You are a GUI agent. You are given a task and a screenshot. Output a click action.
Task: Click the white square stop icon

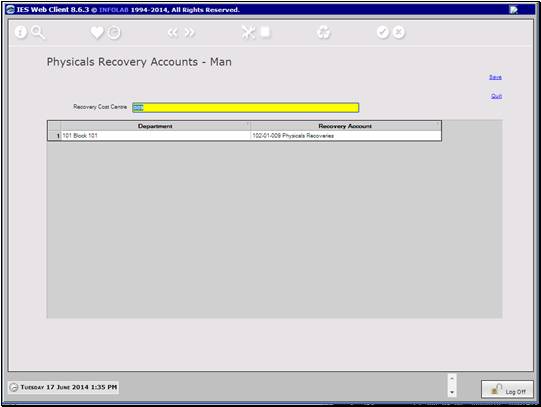click(x=265, y=32)
